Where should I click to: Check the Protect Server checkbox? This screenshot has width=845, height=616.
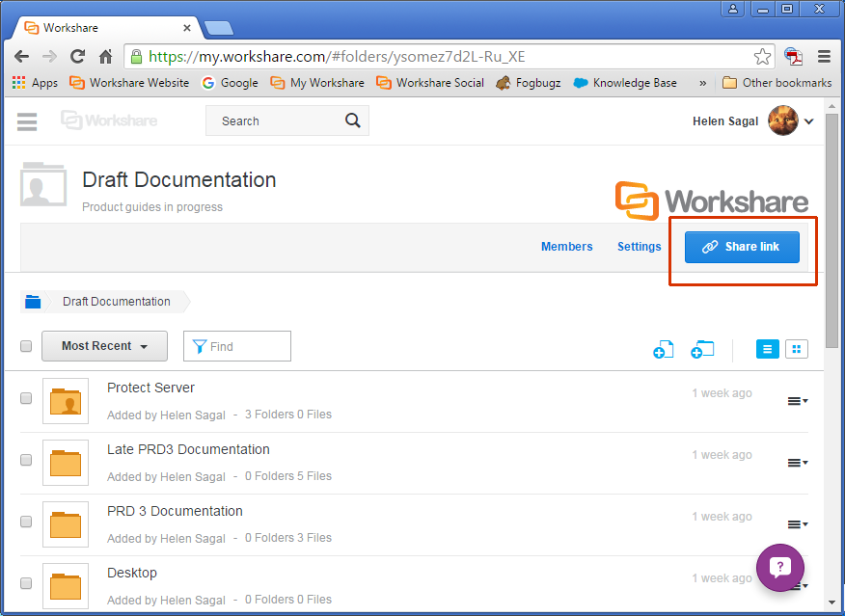(x=26, y=398)
